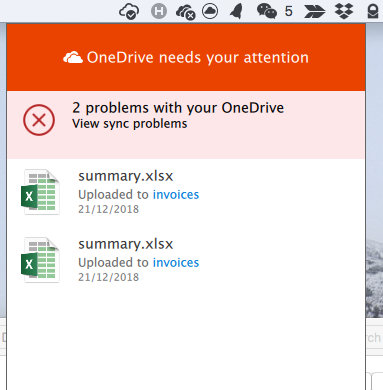Open invoices folder link of bottom file

coord(176,262)
